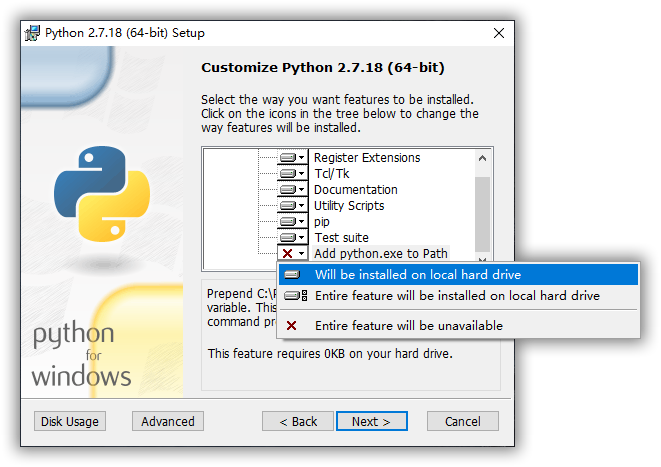Click the Next button
The image size is (661, 467).
[372, 421]
